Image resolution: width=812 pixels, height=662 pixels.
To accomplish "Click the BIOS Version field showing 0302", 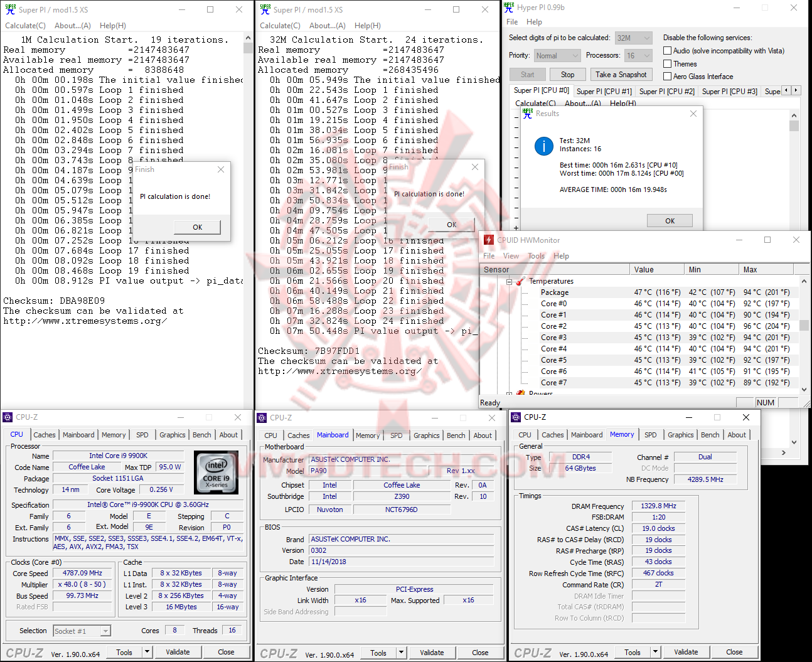I will pos(402,551).
